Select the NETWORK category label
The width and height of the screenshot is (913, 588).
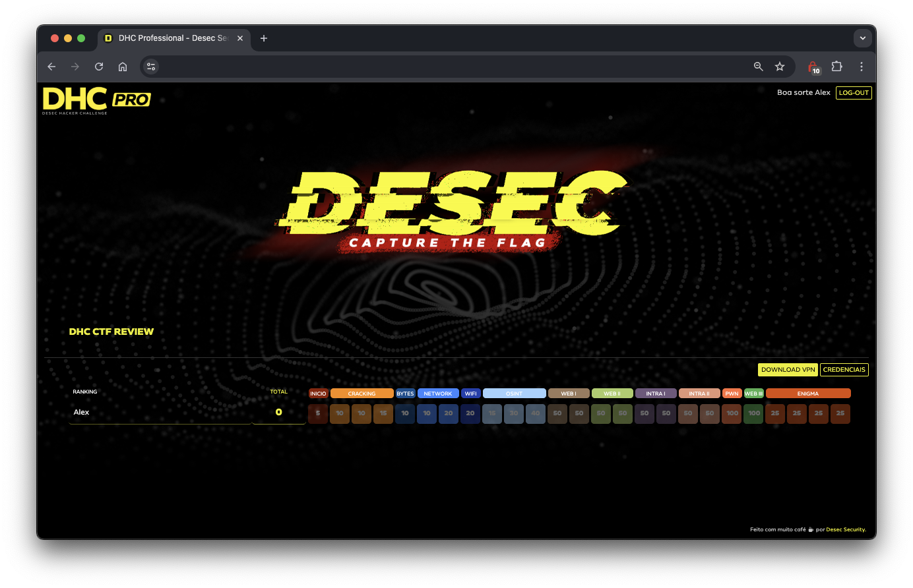coord(438,394)
